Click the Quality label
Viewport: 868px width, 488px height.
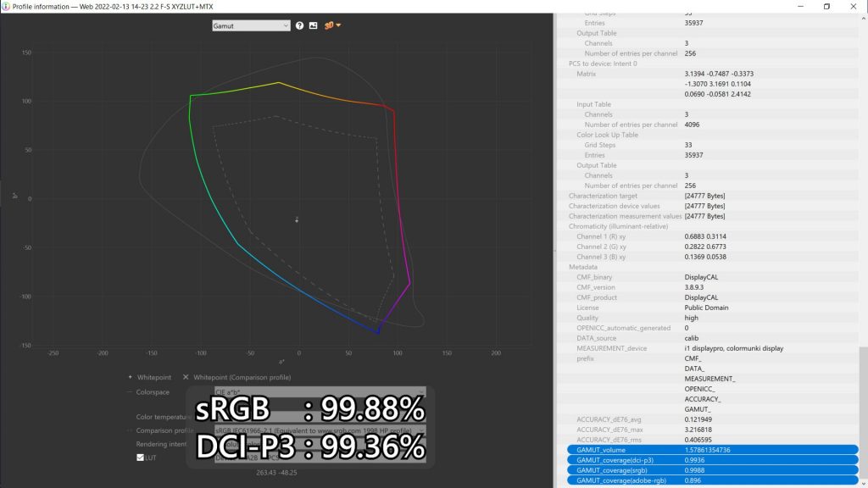[587, 319]
